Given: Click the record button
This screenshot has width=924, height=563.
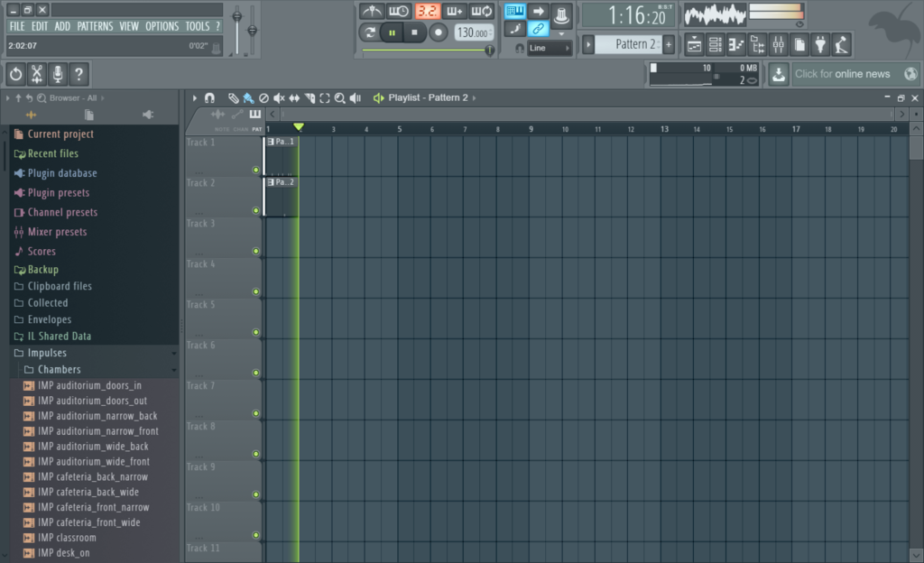Looking at the screenshot, I should [438, 33].
